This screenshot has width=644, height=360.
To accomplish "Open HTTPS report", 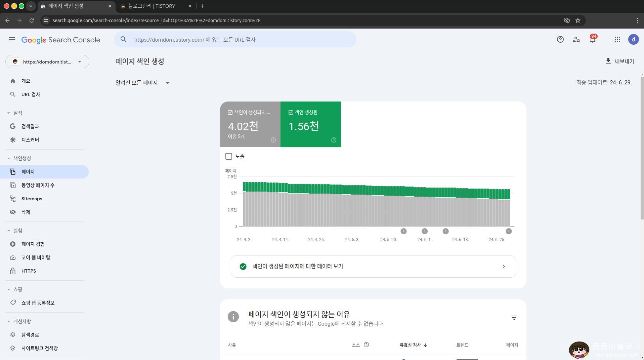I will click(x=44, y=271).
